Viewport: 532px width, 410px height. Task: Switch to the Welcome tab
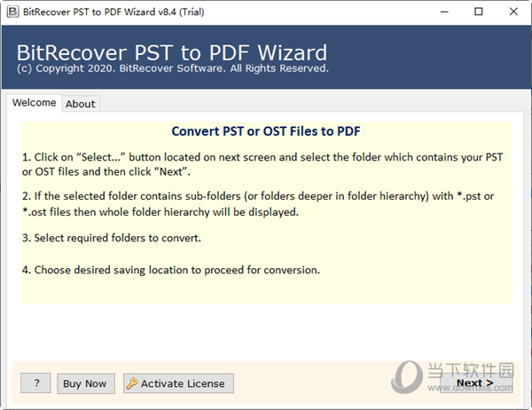[x=35, y=103]
